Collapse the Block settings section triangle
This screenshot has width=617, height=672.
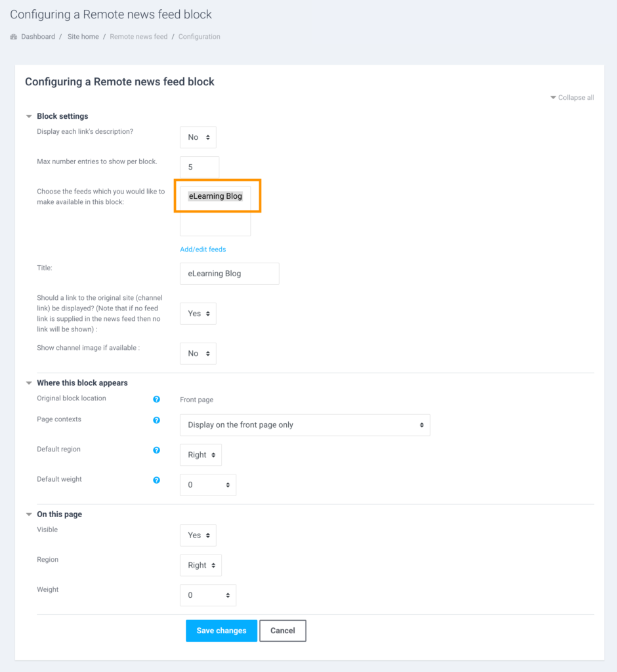click(28, 116)
